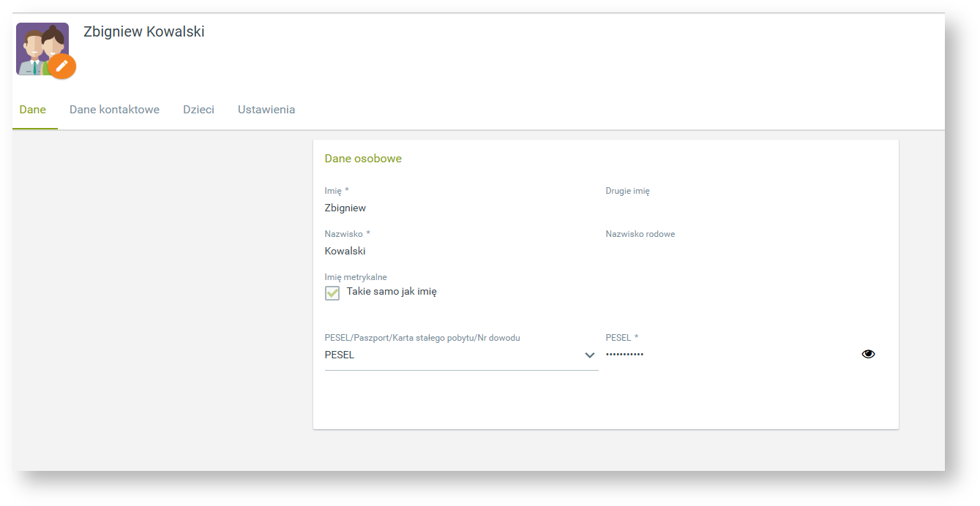Click the selected PESEL value in document dropdown
Image resolution: width=980 pixels, height=506 pixels.
340,355
